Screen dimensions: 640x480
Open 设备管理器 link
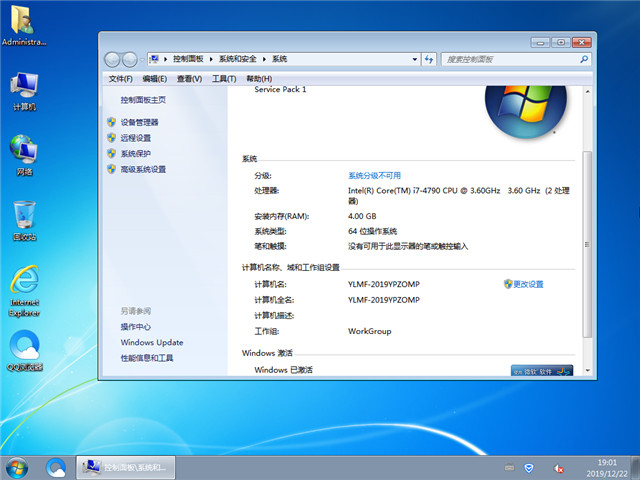pos(140,122)
